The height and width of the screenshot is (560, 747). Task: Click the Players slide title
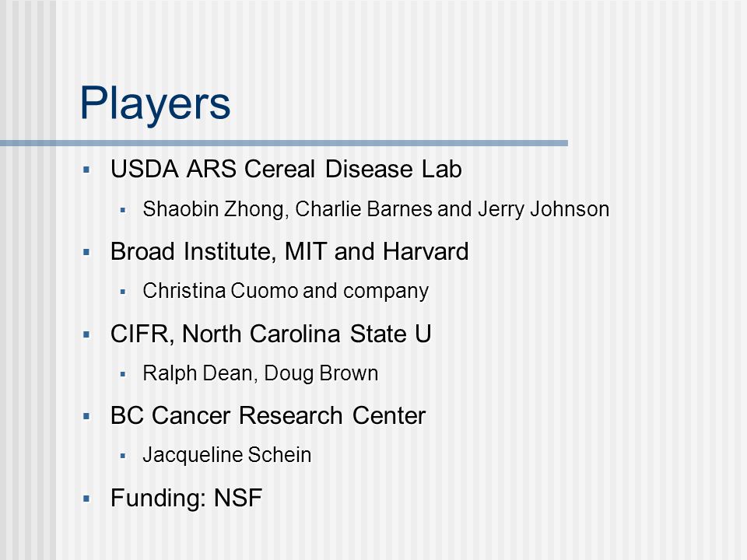pyautogui.click(x=156, y=105)
